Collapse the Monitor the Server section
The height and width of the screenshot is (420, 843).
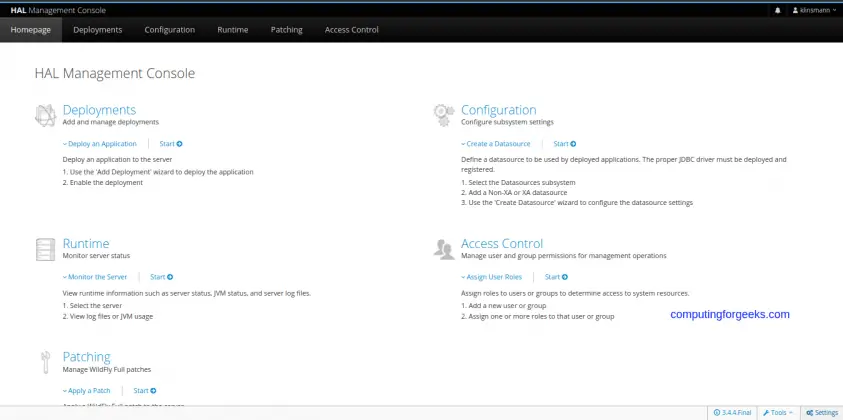pos(95,277)
